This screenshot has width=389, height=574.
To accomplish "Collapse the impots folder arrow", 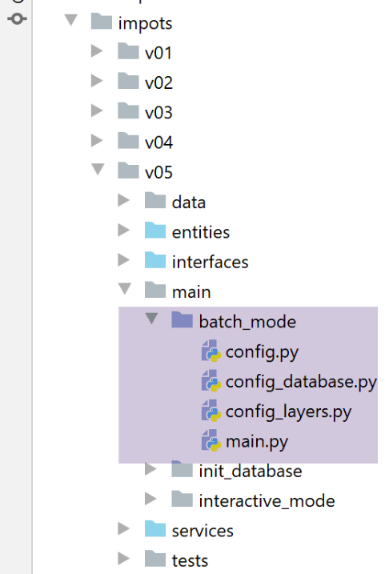I will click(x=71, y=20).
